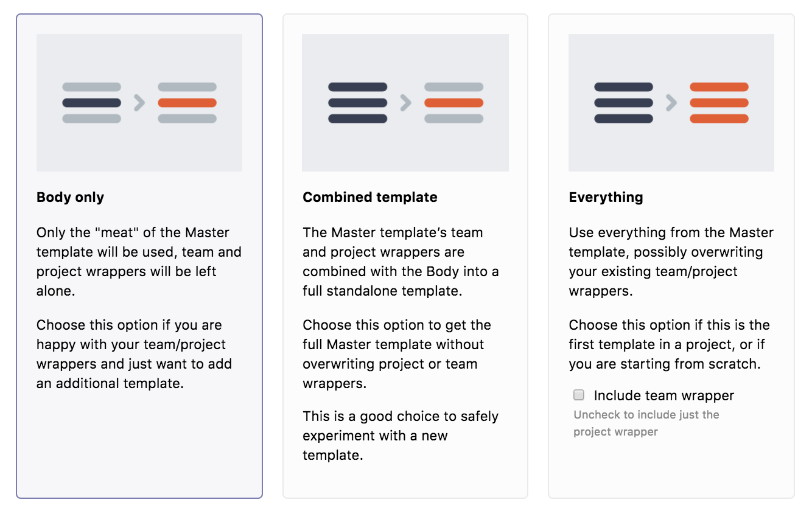Viewport: 812px width, 511px height.
Task: Click the three orange bars in Everything image
Action: [719, 103]
